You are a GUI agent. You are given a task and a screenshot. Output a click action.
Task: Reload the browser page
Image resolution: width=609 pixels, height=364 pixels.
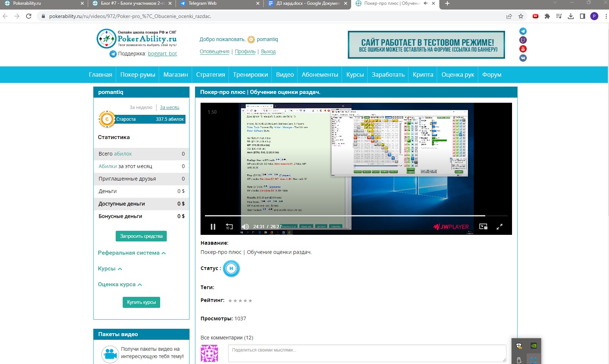29,16
